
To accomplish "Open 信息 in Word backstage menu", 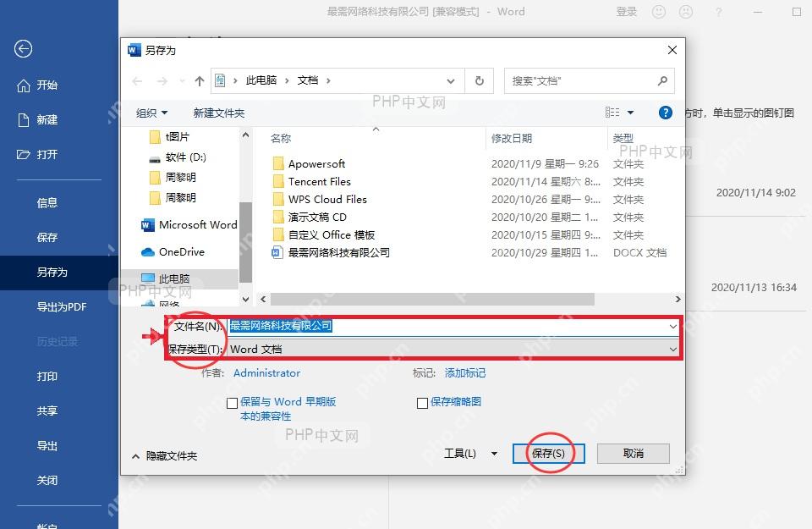I will point(47,202).
